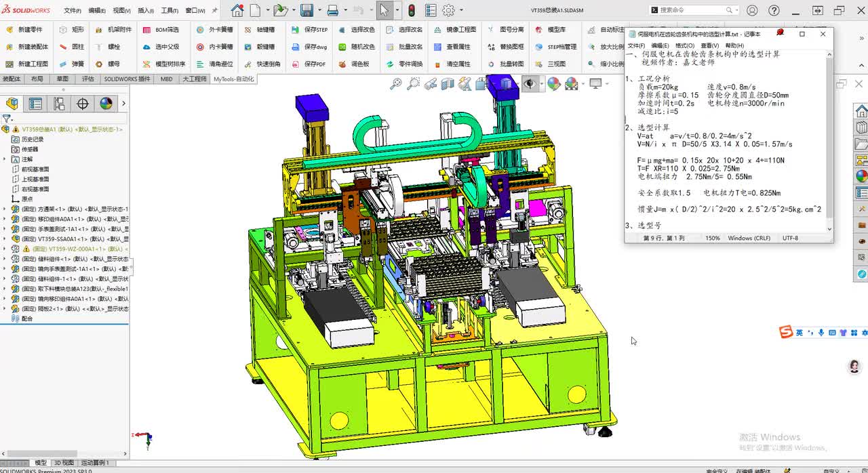Click 清角避位 corner relief tool
Image resolution: width=868 pixels, height=473 pixels.
pos(214,64)
